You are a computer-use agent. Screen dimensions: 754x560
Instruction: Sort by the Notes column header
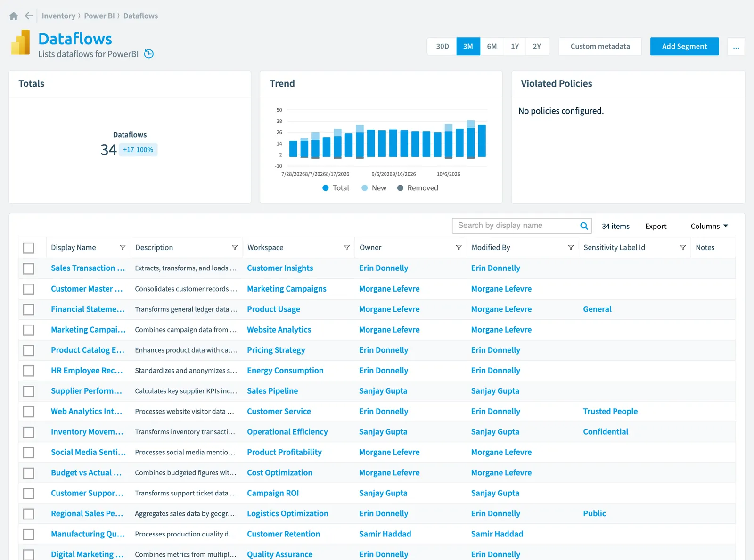(705, 248)
